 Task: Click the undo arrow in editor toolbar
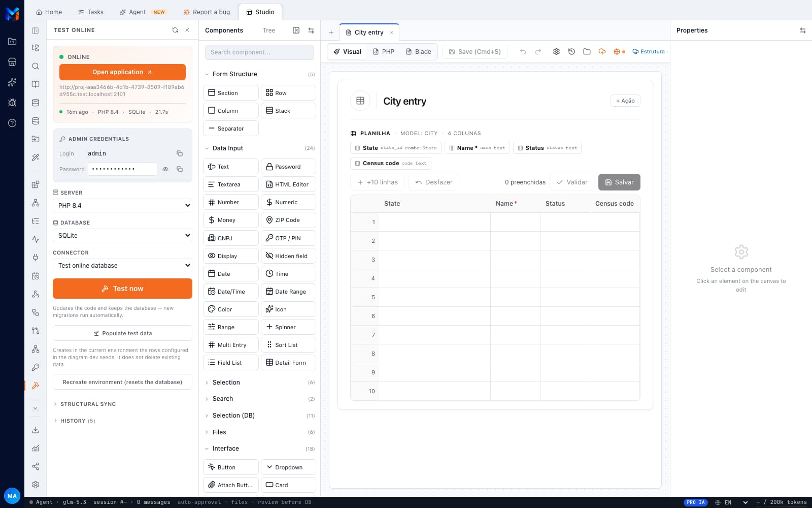click(x=523, y=51)
